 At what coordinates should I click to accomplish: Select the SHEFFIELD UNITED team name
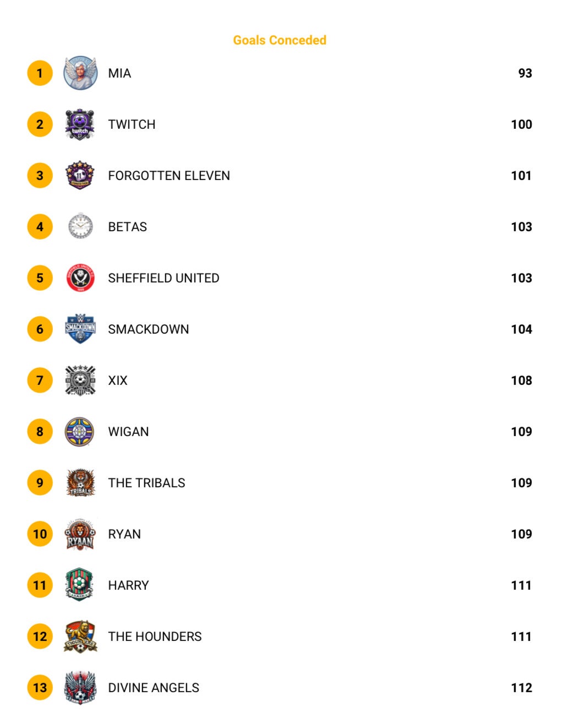coord(164,278)
